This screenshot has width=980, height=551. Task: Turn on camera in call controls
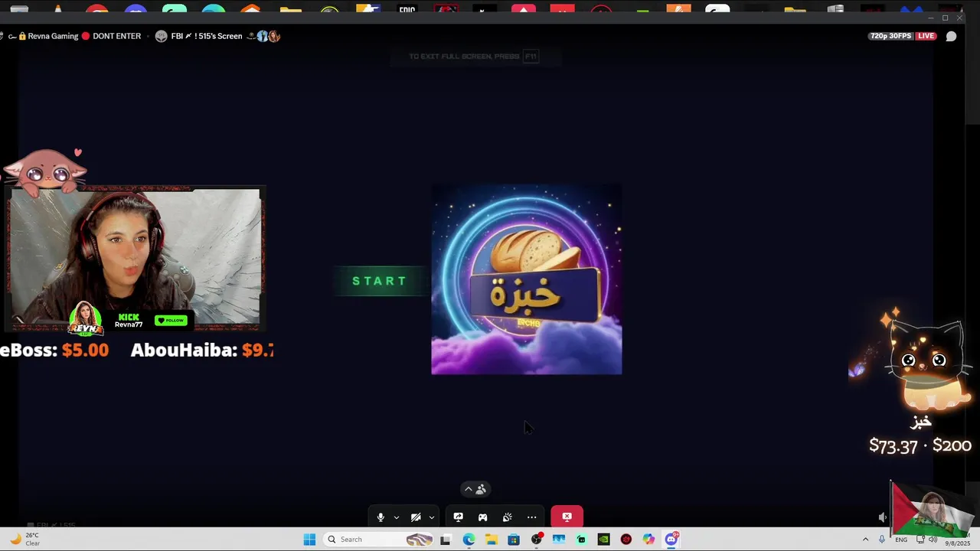click(x=416, y=517)
